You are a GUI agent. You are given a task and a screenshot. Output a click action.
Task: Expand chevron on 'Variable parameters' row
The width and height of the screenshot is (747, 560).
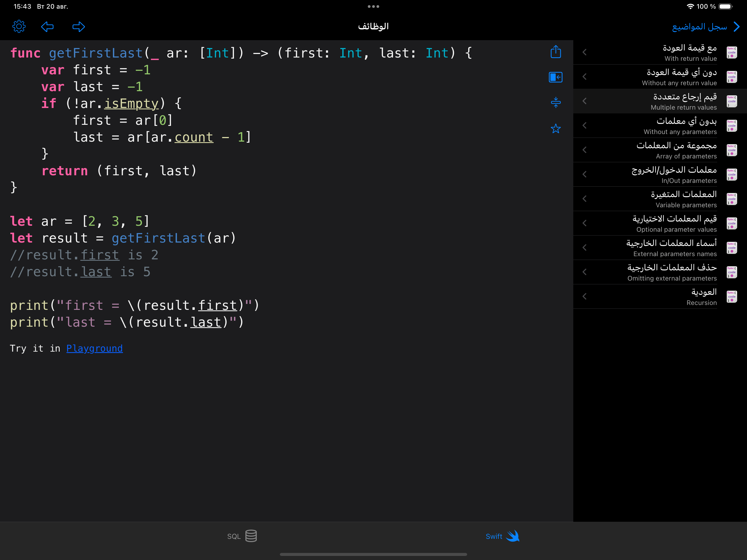click(x=585, y=199)
